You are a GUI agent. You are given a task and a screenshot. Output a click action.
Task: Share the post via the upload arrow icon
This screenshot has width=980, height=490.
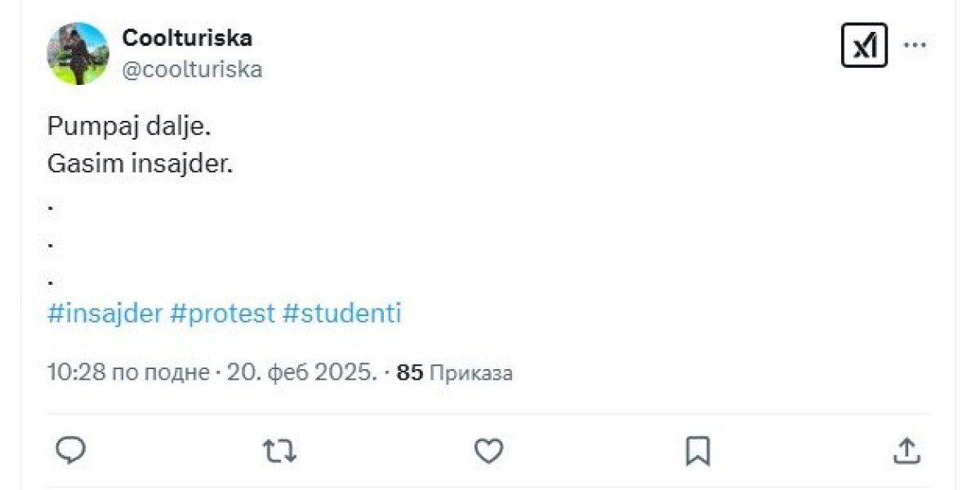(x=906, y=450)
